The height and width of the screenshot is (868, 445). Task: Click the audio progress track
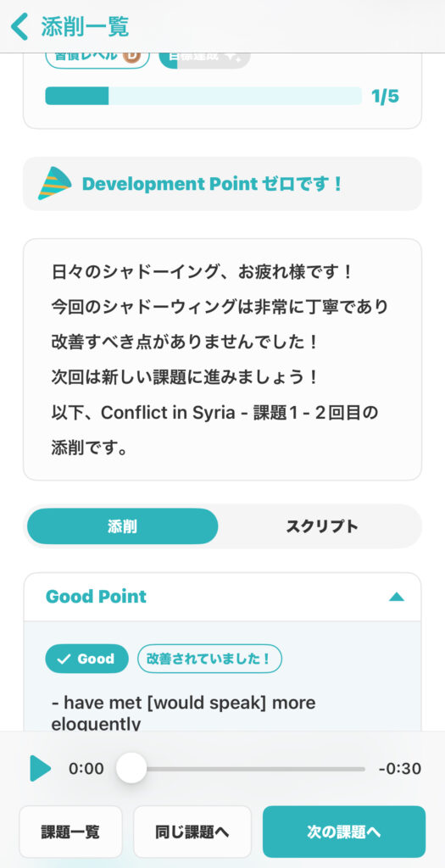242,769
